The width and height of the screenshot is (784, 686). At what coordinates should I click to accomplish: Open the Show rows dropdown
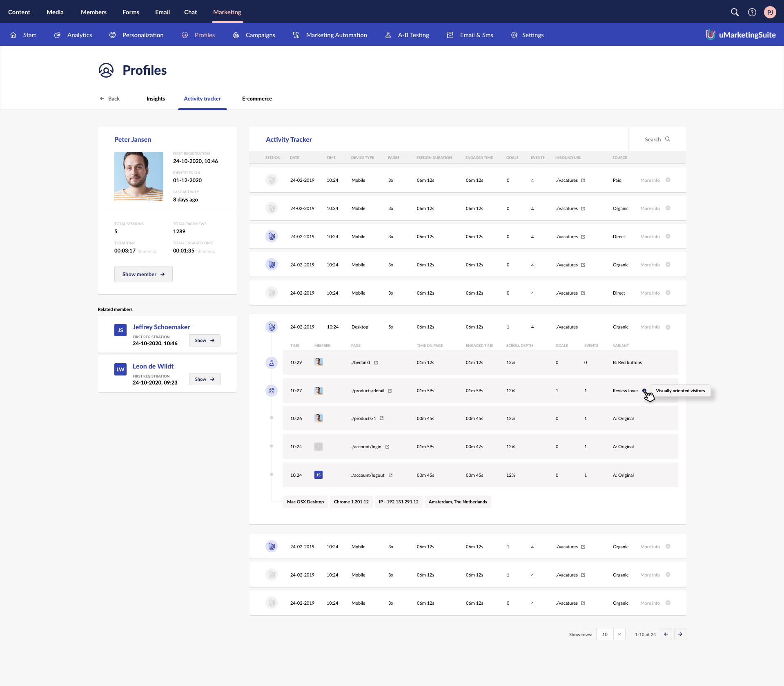(x=619, y=634)
